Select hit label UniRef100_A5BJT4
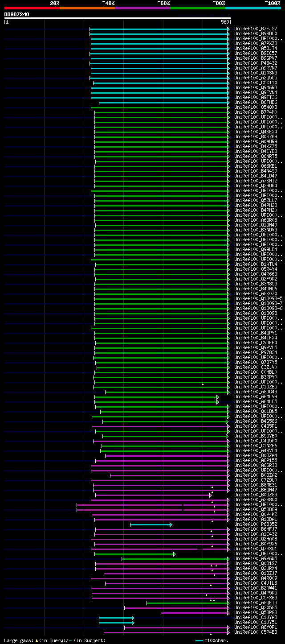The height and width of the screenshot is (644, 285). click(x=256, y=48)
